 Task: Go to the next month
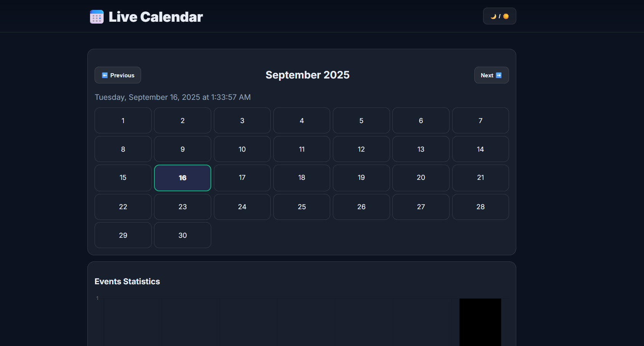click(x=491, y=75)
